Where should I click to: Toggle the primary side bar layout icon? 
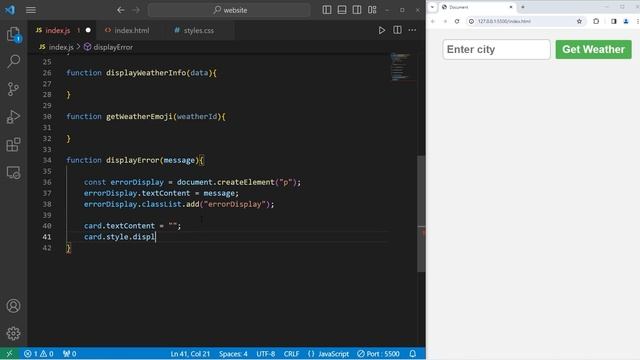(x=327, y=10)
